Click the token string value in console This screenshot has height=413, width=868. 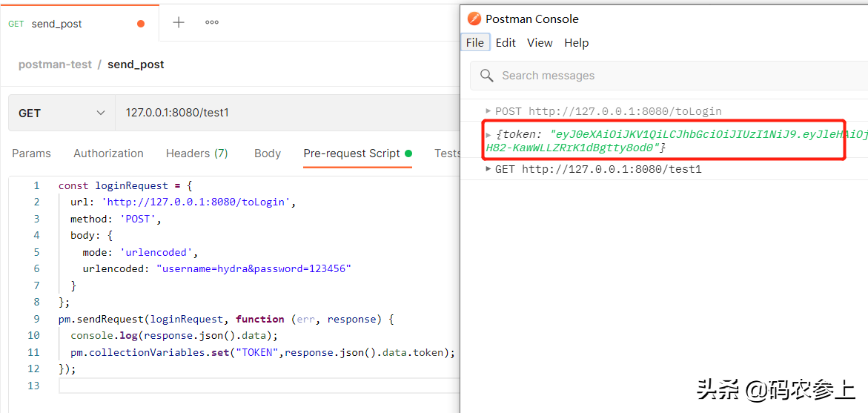[677, 141]
